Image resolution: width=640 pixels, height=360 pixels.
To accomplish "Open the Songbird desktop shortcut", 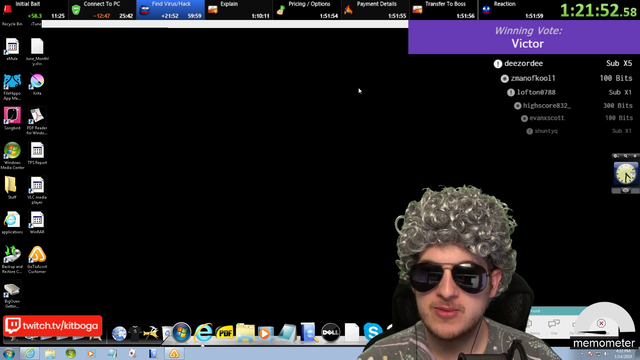I will click(x=12, y=119).
